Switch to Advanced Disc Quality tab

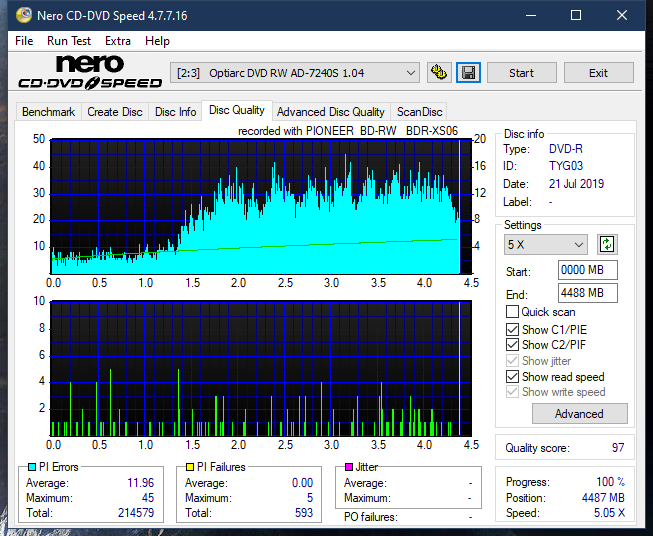(x=331, y=112)
